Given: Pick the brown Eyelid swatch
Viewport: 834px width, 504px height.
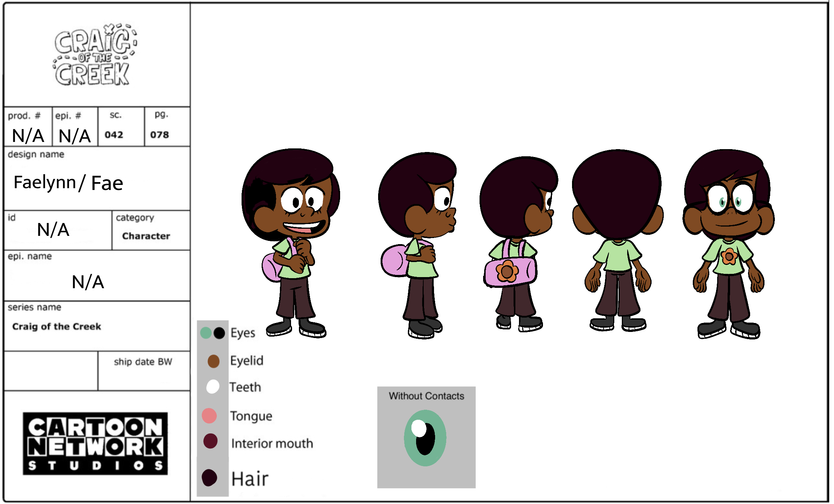Looking at the screenshot, I should (214, 361).
